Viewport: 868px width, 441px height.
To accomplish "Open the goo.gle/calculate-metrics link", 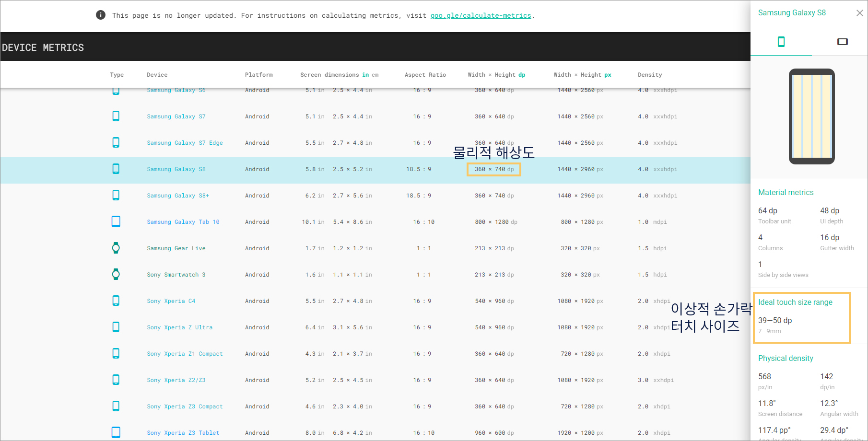I will [x=481, y=15].
